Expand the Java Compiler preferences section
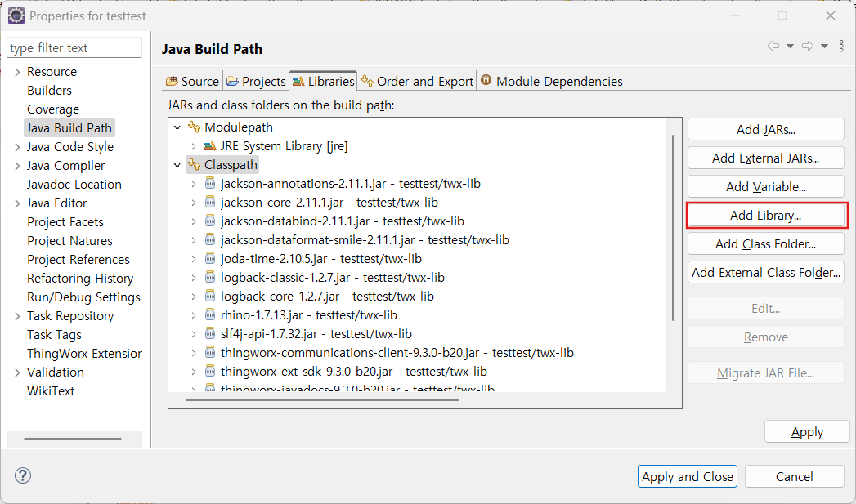This screenshot has width=856, height=504. [x=18, y=166]
